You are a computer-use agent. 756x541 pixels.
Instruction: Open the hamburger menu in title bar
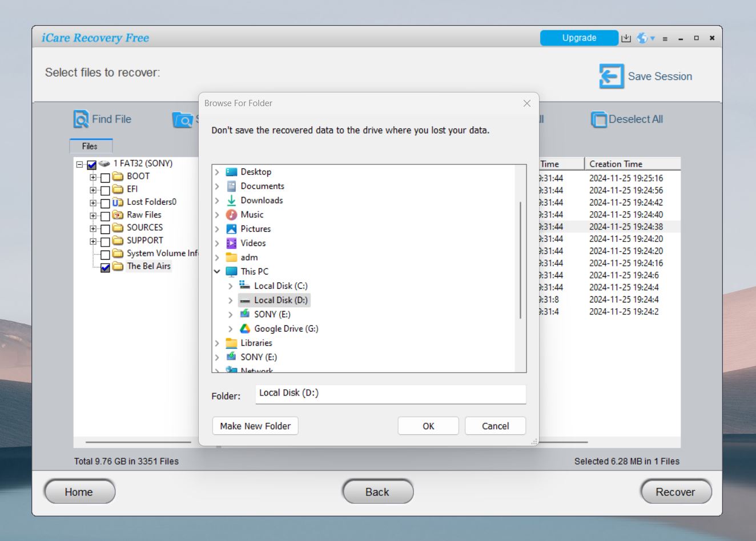[x=665, y=39]
